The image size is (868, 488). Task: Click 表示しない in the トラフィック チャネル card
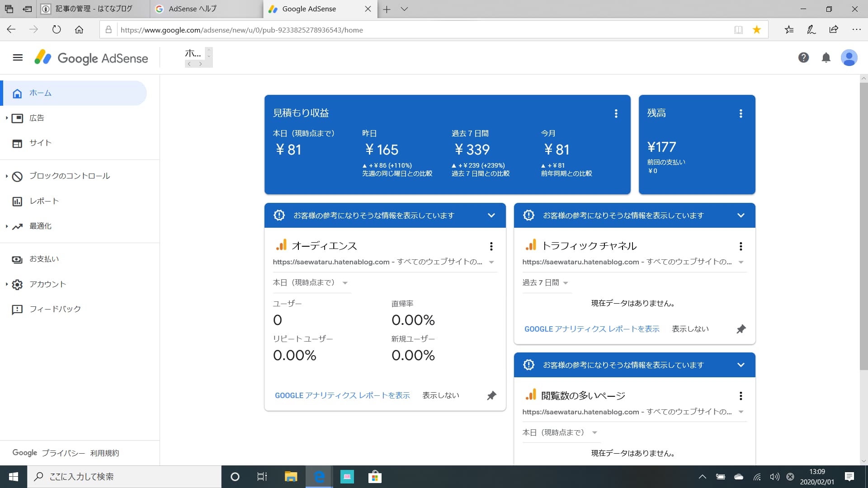point(690,329)
